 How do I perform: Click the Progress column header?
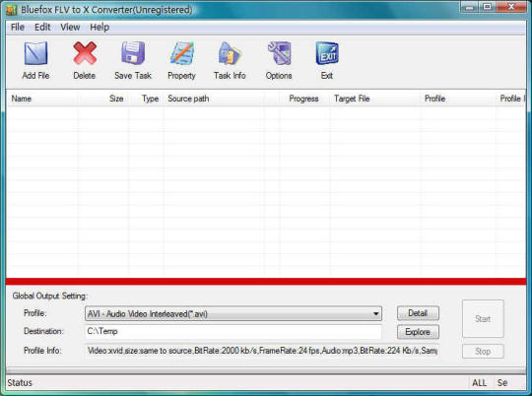pos(305,99)
